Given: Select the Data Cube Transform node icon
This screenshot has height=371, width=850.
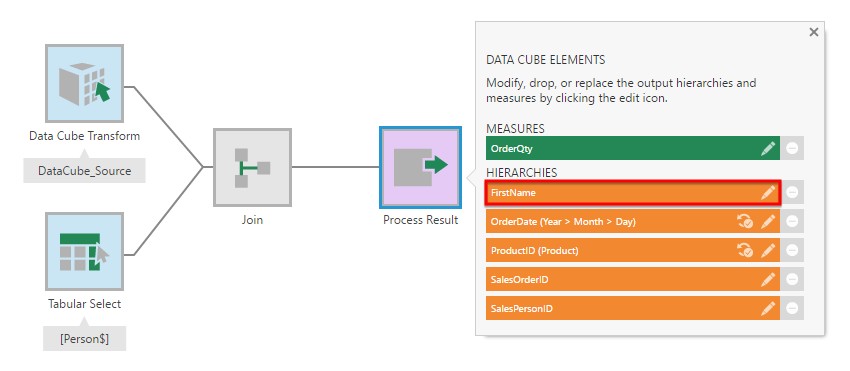Looking at the screenshot, I should (x=85, y=84).
